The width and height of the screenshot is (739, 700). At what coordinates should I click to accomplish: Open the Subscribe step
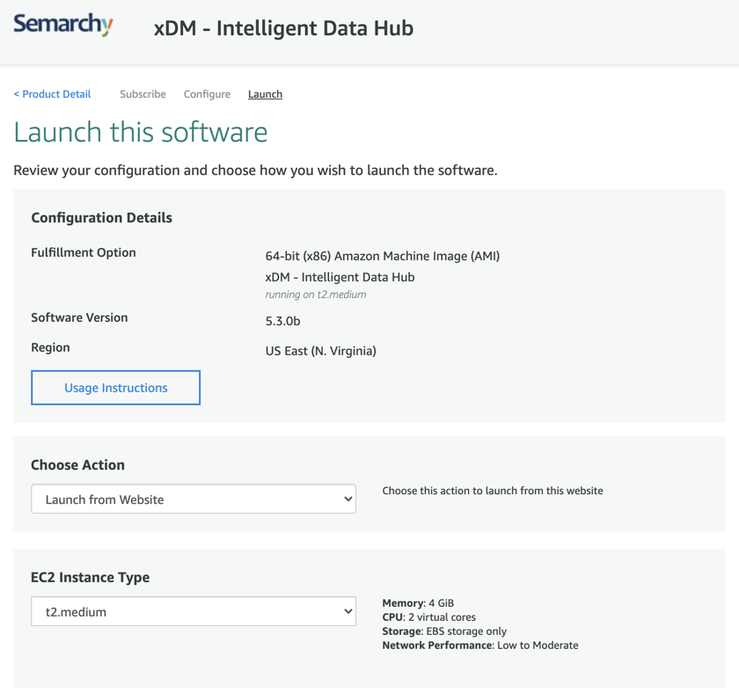143,94
